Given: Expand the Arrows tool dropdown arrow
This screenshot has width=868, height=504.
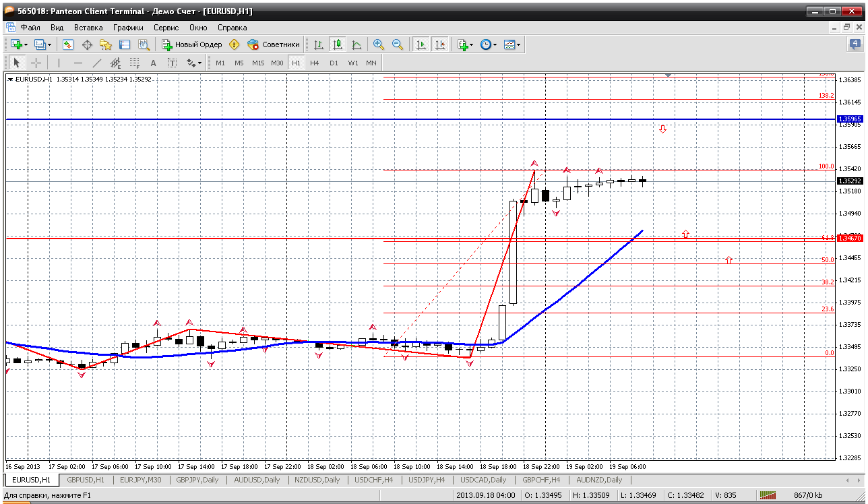Looking at the screenshot, I should [200, 63].
